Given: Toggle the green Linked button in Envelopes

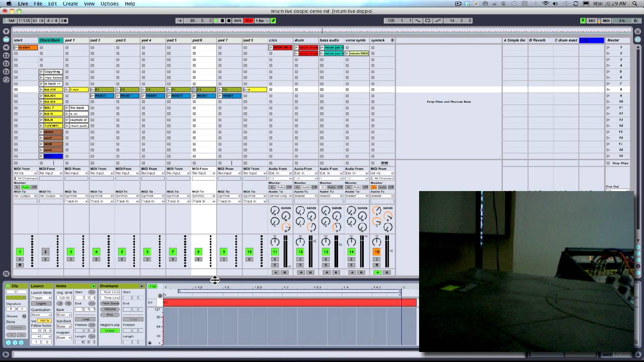Looking at the screenshot, I should pos(110,331).
